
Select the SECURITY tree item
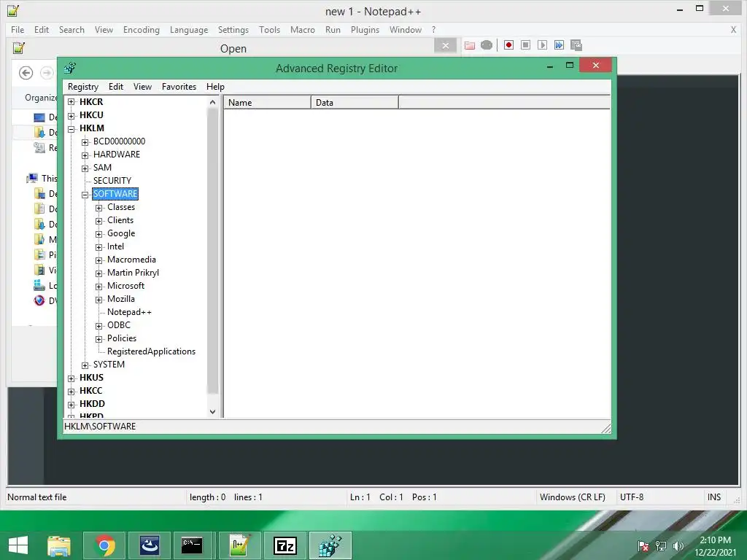coord(112,181)
